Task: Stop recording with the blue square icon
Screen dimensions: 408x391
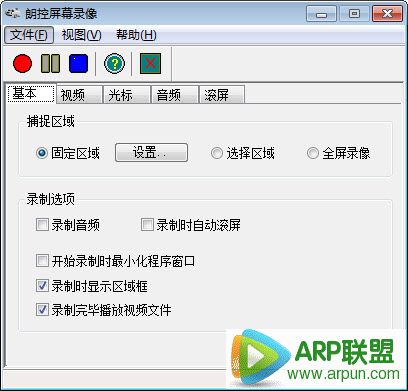Action: pyautogui.click(x=78, y=63)
